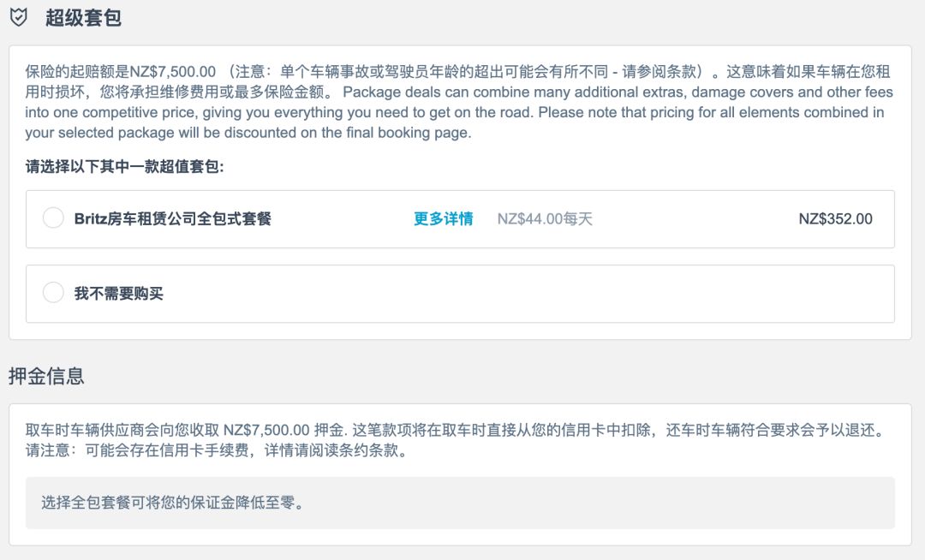Choose the 我不需要购买 radio option

click(53, 292)
